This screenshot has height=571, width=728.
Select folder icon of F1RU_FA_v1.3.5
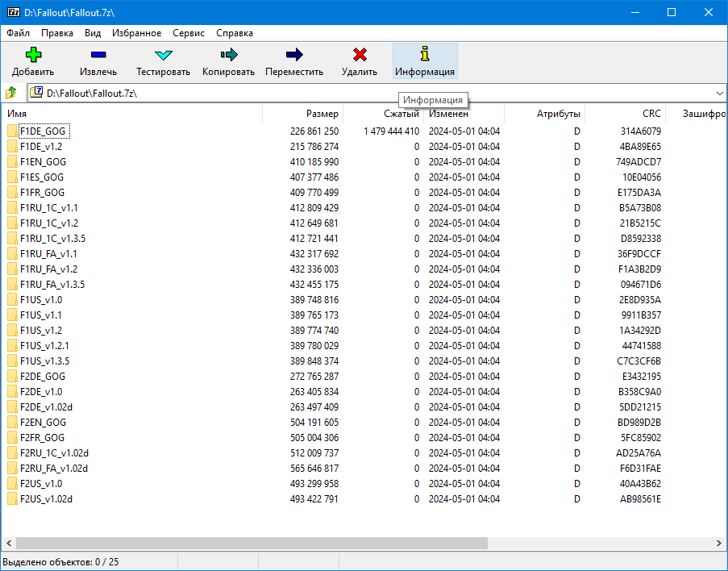(x=13, y=285)
